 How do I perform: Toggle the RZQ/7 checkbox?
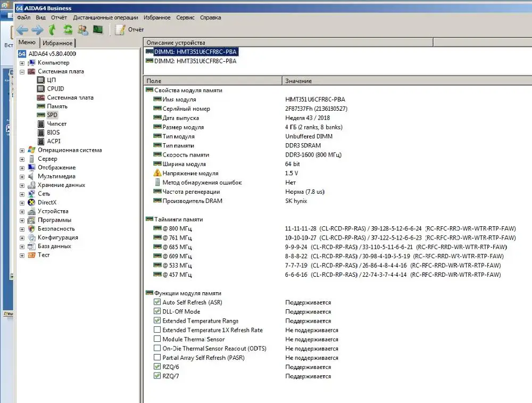157,376
